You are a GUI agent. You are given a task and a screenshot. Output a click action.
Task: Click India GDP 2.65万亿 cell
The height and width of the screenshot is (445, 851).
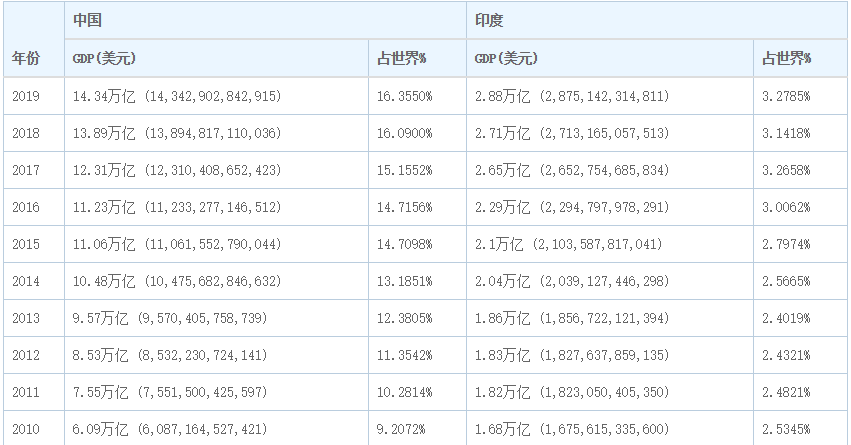tap(610, 170)
